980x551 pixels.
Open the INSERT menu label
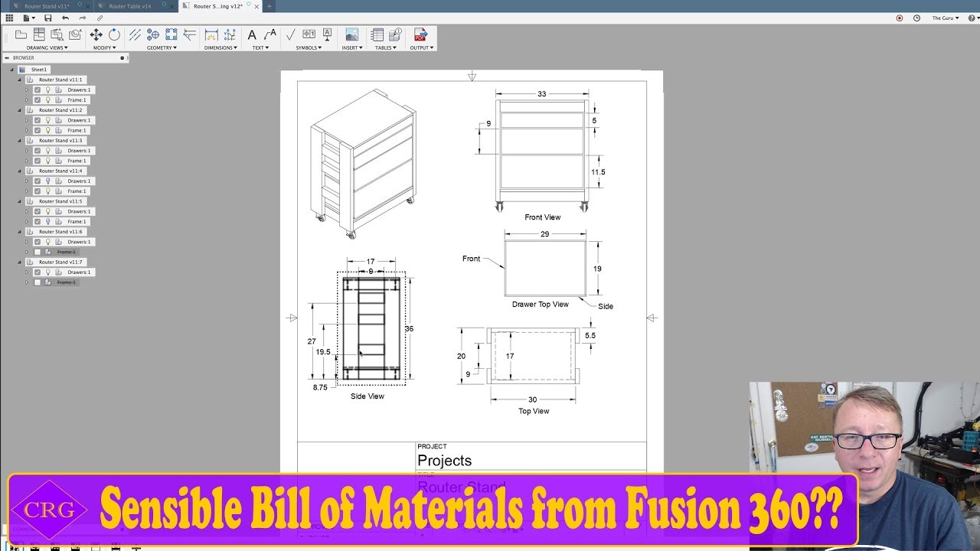pos(352,47)
